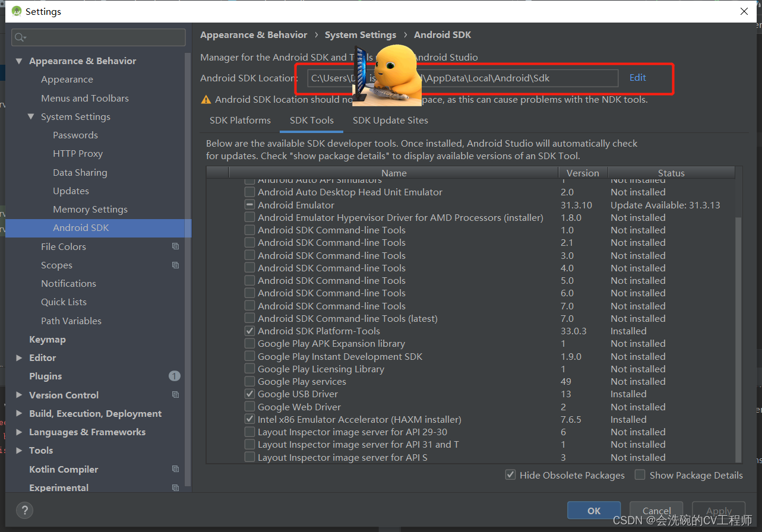The width and height of the screenshot is (762, 532).
Task: Check Android SDK Command-line Tools (latest)
Action: [249, 318]
